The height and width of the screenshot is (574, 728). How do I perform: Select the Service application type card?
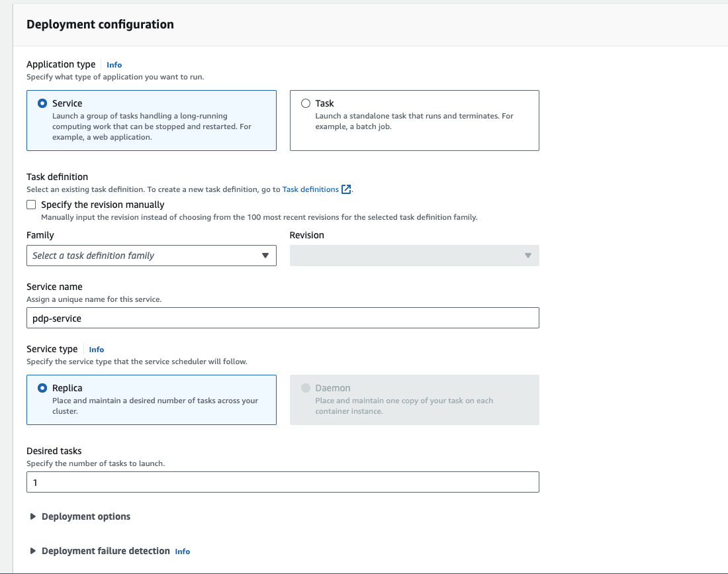[x=151, y=120]
